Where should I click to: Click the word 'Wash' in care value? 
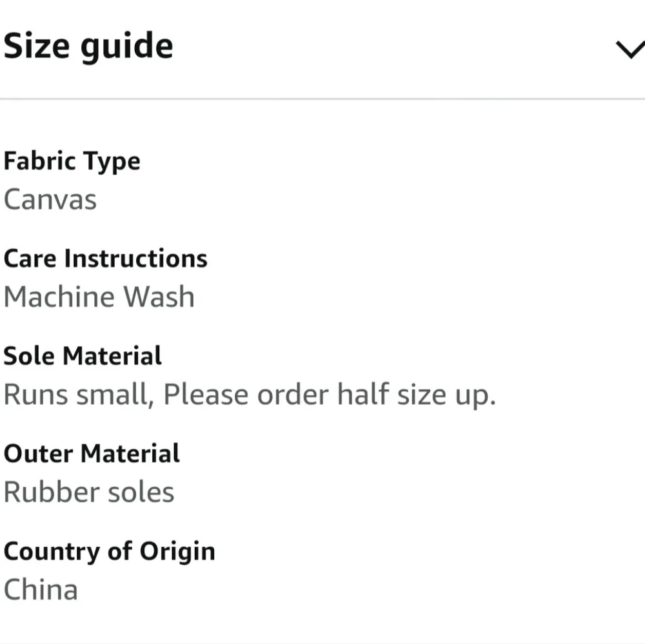pyautogui.click(x=159, y=297)
